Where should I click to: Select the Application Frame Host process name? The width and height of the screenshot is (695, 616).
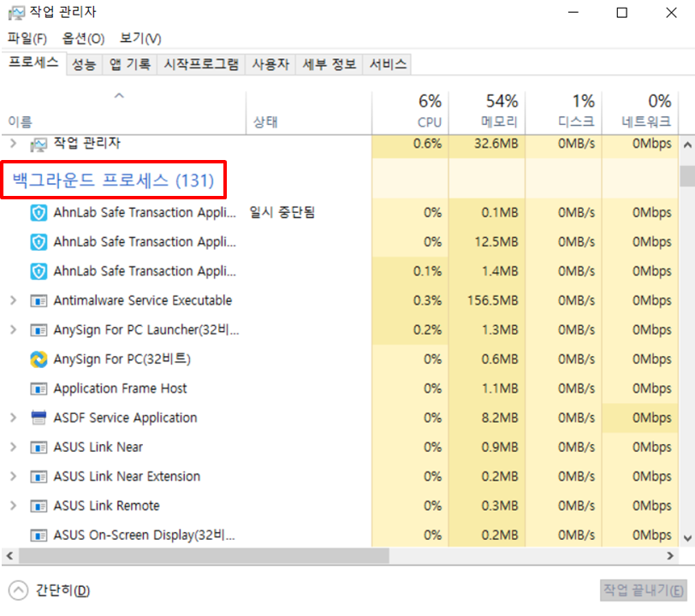pos(120,388)
